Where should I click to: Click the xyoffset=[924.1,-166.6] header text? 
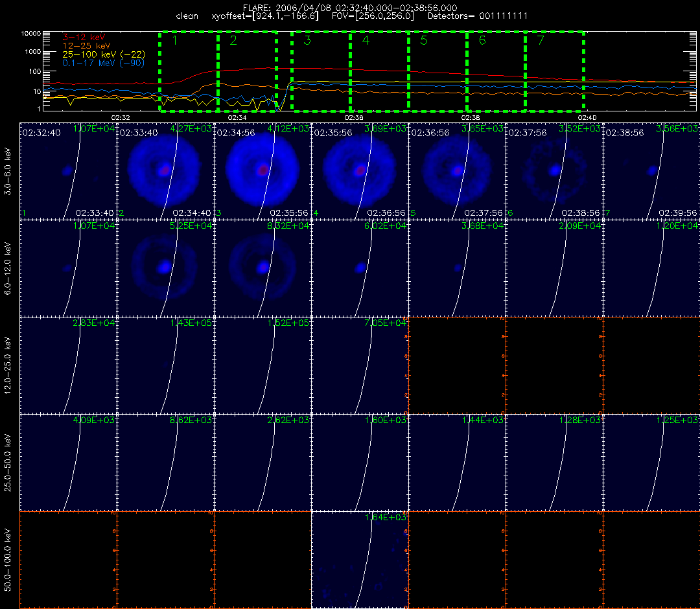point(265,16)
